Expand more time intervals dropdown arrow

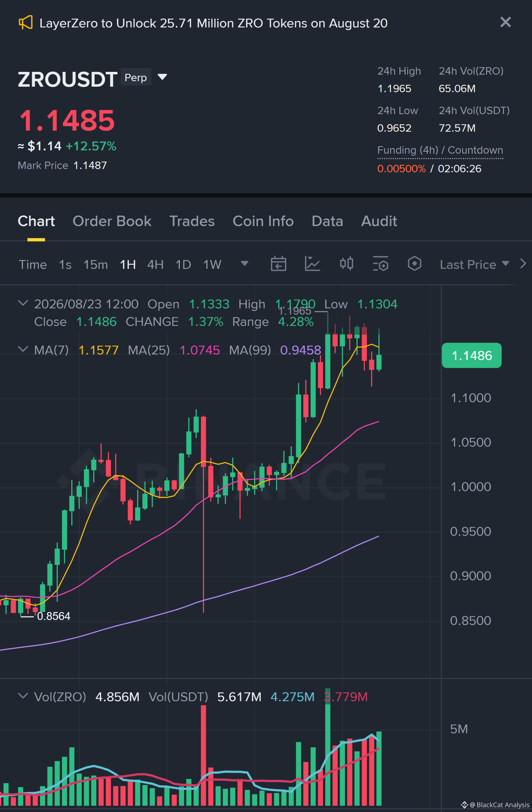coord(245,263)
